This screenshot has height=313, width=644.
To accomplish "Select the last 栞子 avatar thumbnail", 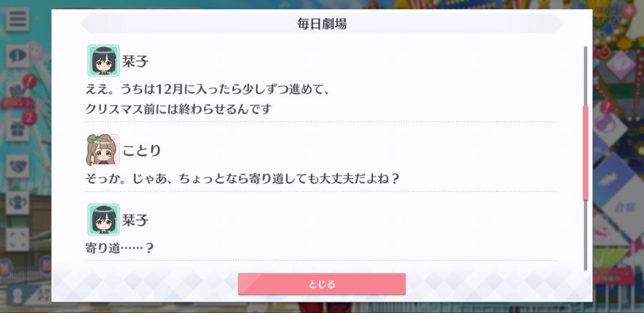I will click(104, 219).
